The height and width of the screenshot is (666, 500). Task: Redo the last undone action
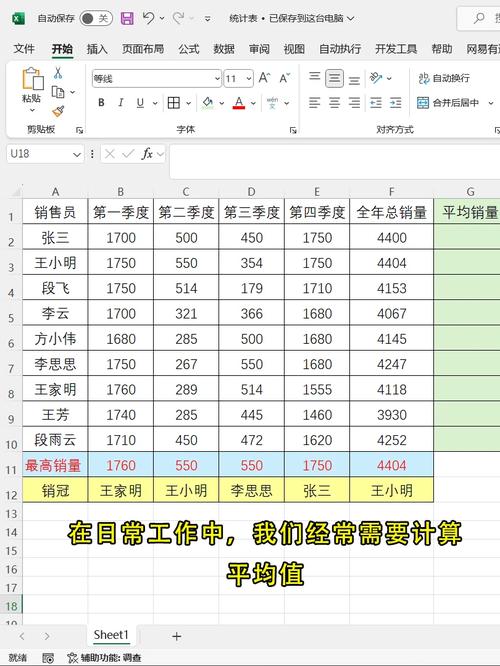coord(178,18)
